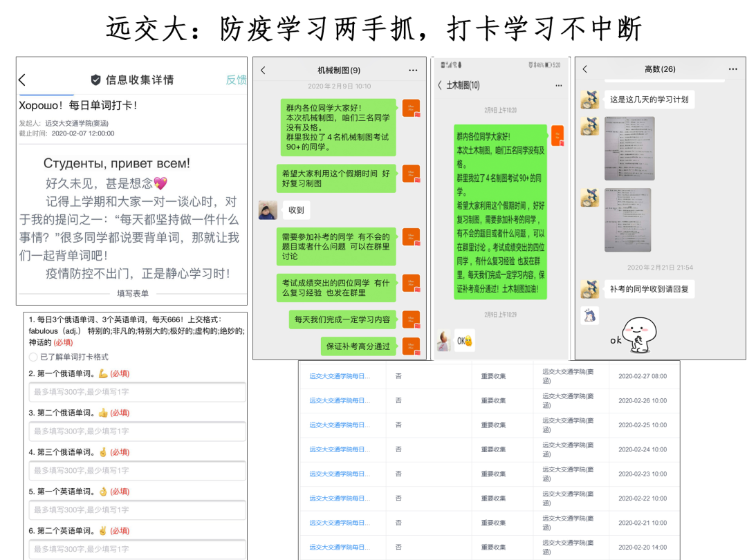Open the 反馈 link
The image size is (747, 560).
point(236,80)
